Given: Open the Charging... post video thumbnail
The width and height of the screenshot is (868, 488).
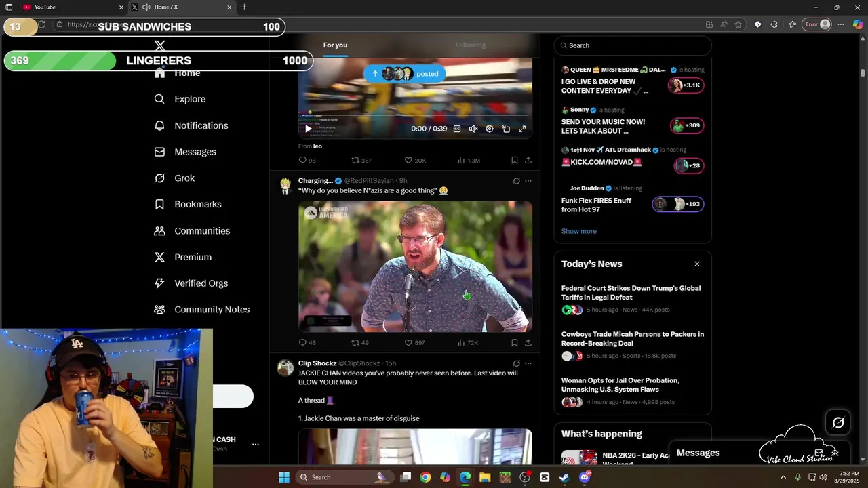Looking at the screenshot, I should coord(415,266).
